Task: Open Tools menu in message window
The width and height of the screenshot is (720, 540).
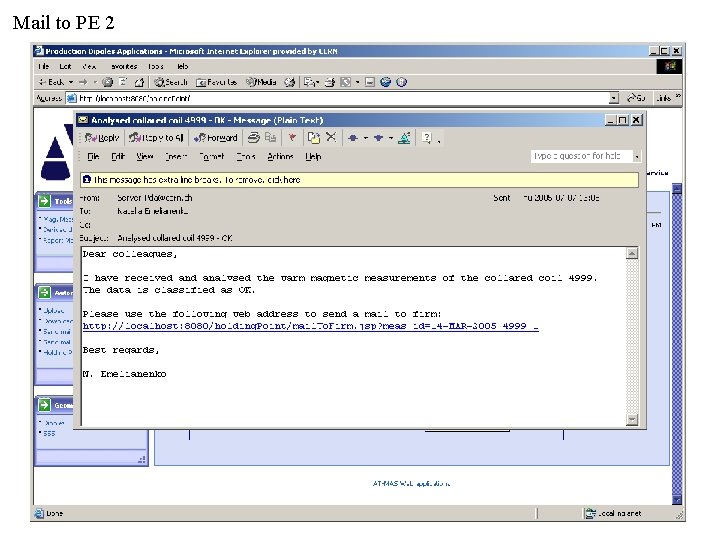Action: coord(246,157)
